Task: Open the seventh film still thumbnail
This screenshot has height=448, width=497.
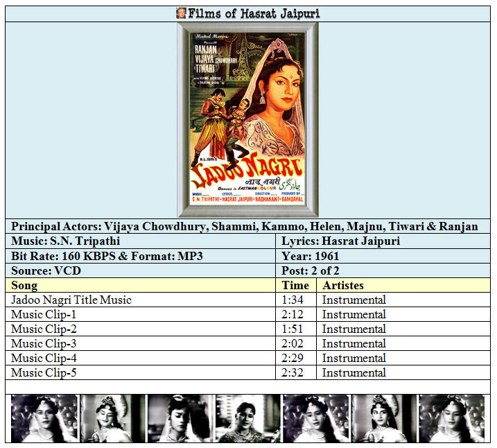Action: pos(452,418)
